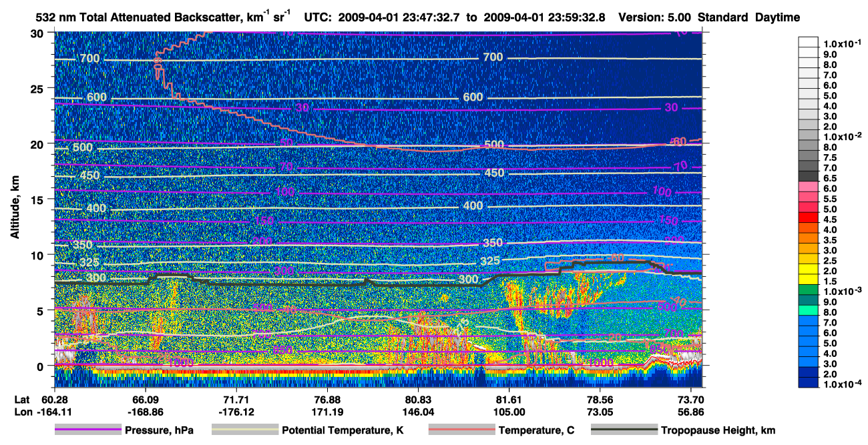Image resolution: width=868 pixels, height=445 pixels.
Task: Click longitude value -176.12
Action: click(x=236, y=412)
